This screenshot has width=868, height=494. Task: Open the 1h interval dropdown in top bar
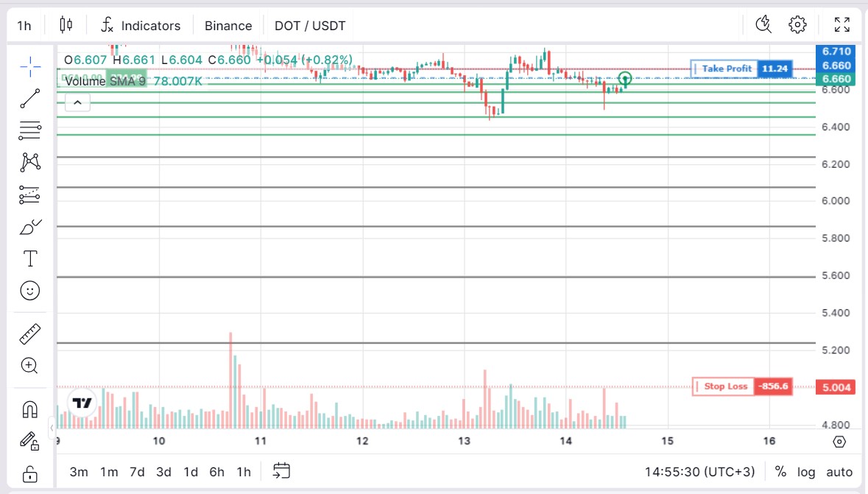(x=24, y=26)
